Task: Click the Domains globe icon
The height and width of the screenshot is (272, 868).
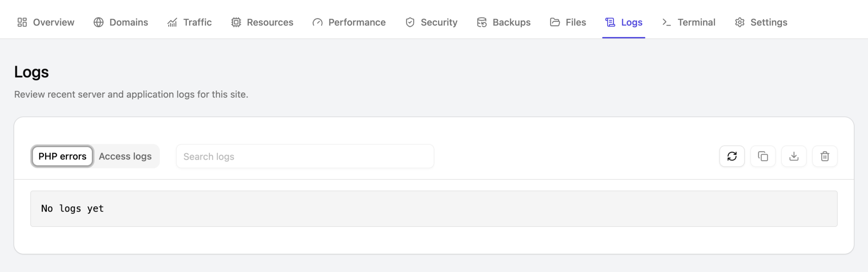Action: pyautogui.click(x=98, y=22)
